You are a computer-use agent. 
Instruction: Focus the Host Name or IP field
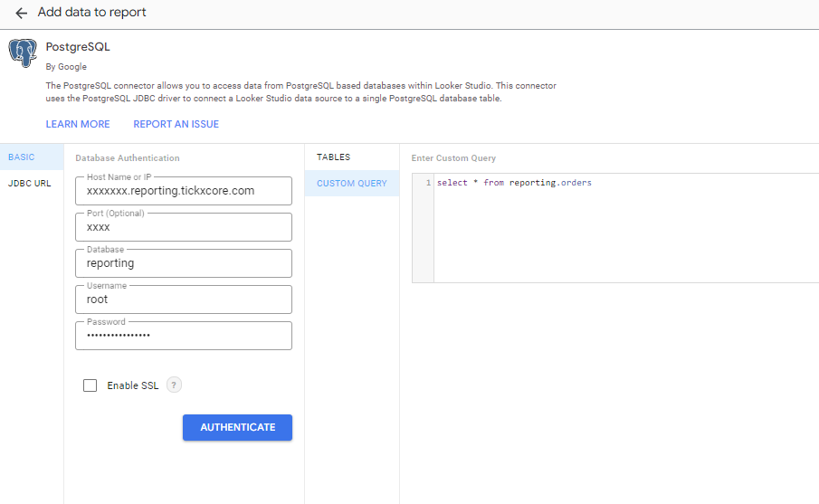[x=184, y=191]
